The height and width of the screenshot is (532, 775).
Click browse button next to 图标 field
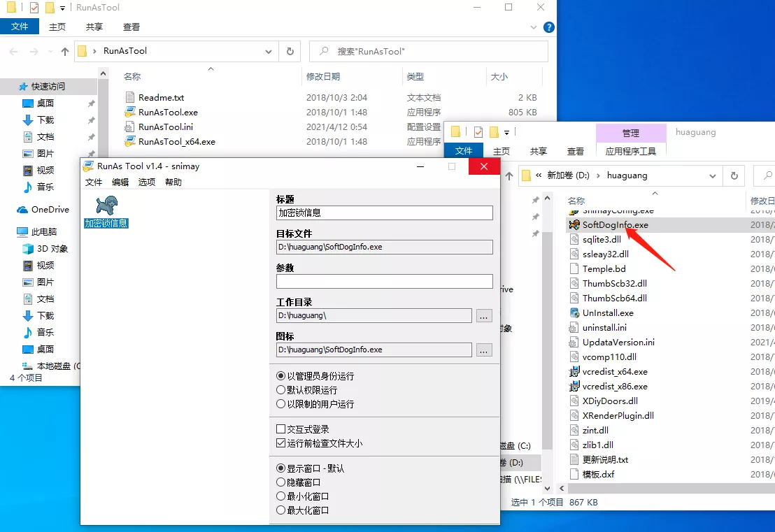pyautogui.click(x=484, y=350)
